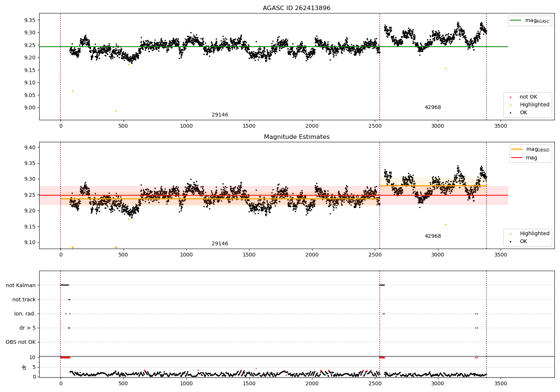Click orange highlighted point near 3060 in top plot

pos(445,68)
